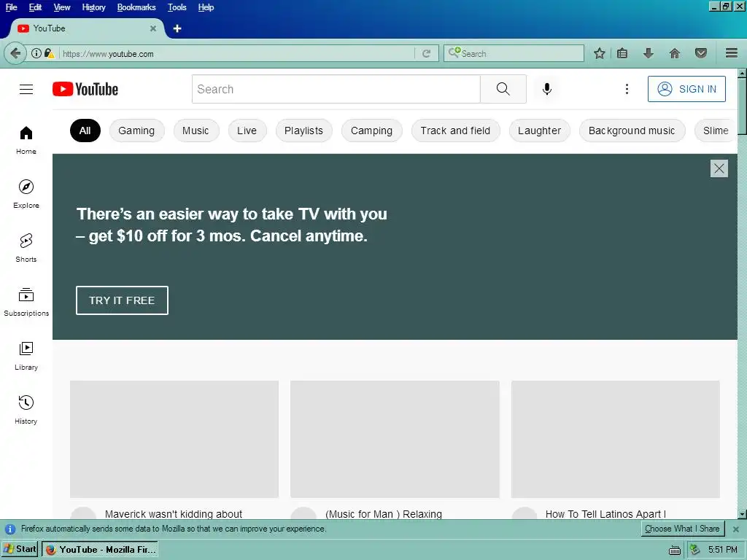Open the View menu
Screen dimensions: 747x560
62,7
